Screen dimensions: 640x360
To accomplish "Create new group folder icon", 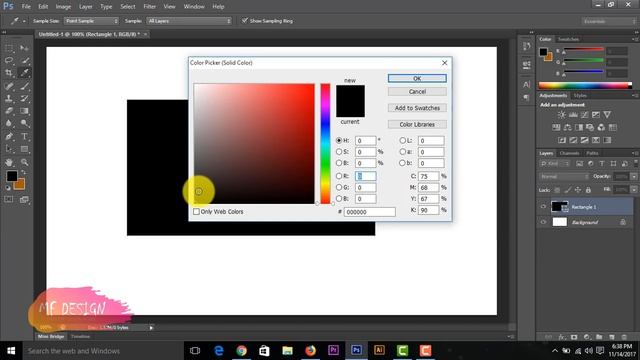I will [599, 337].
